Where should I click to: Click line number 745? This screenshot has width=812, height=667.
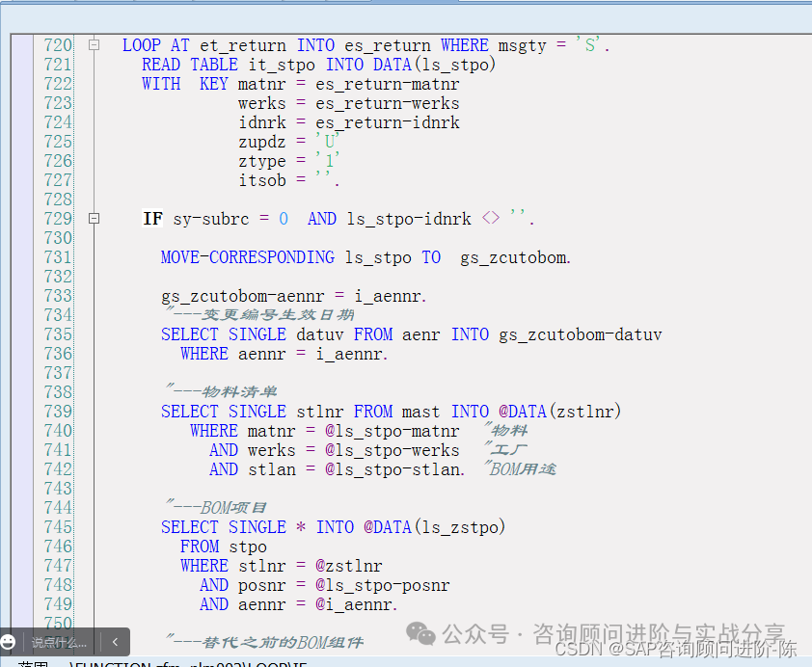point(58,527)
